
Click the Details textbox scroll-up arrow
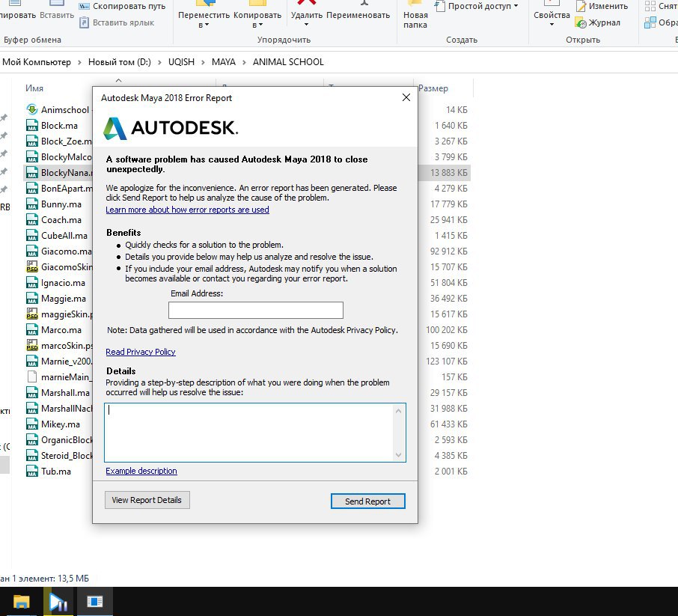click(x=399, y=411)
